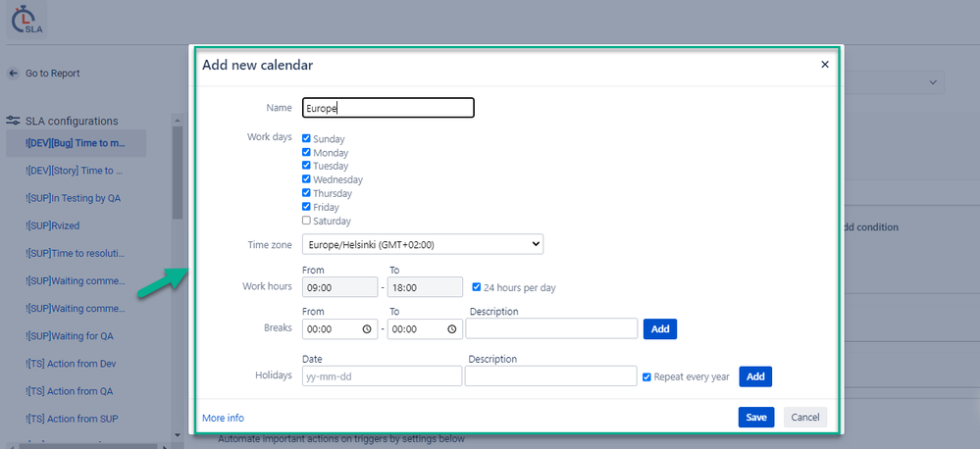
Task: Close the Add new calendar dialog
Action: click(x=825, y=65)
